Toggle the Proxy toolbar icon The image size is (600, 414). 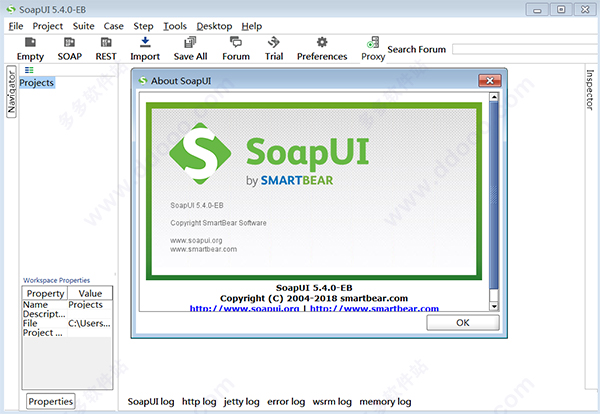373,49
